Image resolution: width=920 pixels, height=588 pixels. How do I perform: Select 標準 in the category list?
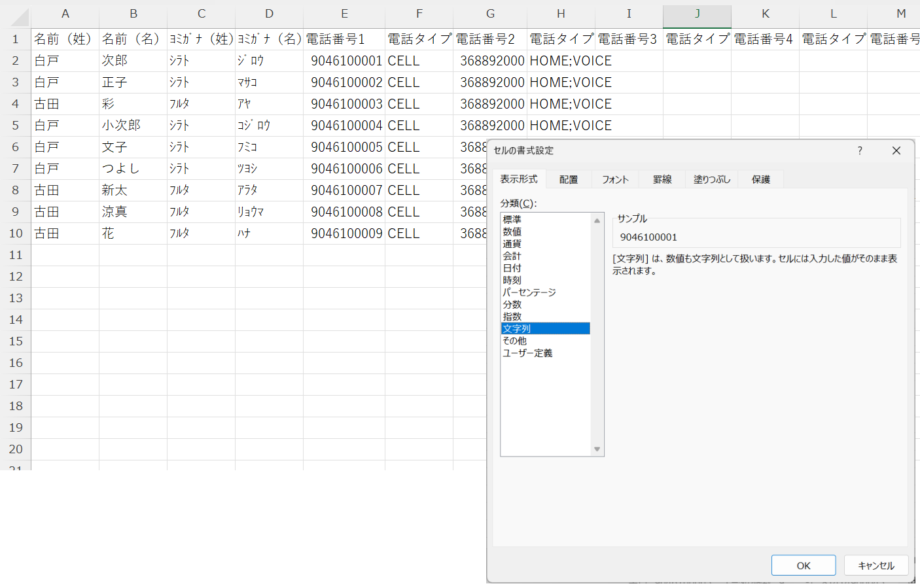545,220
